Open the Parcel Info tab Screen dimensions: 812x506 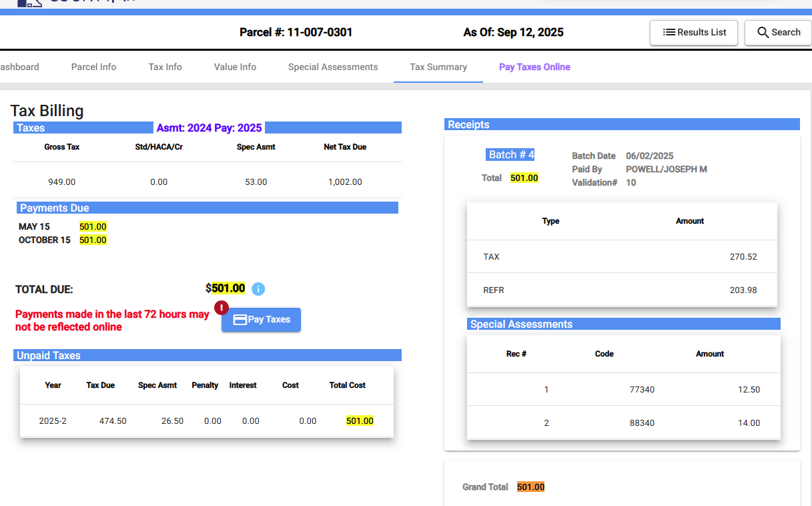93,67
